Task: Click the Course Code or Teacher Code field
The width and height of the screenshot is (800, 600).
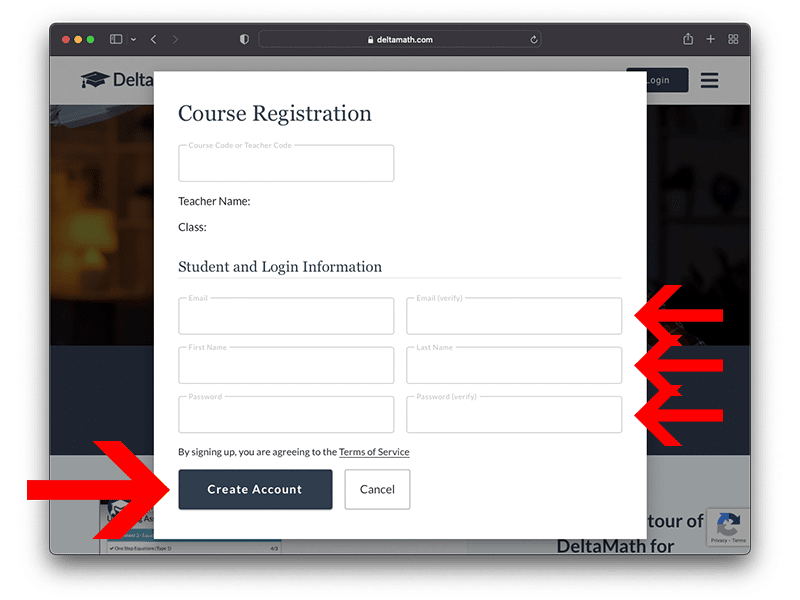Action: (286, 163)
